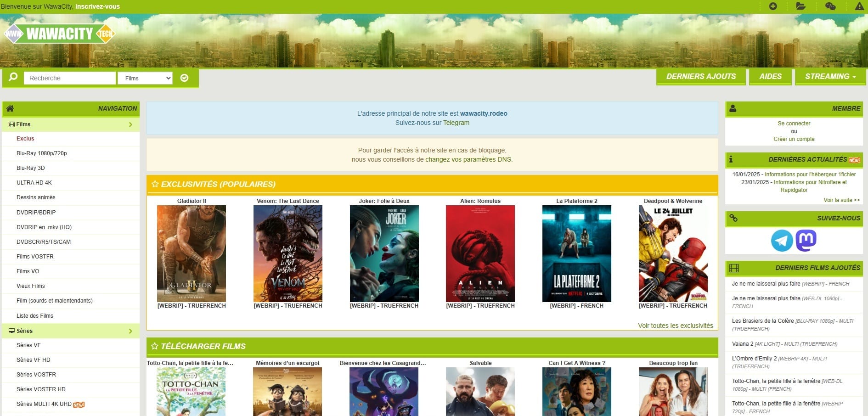The image size is (868, 416).
Task: Select Exclus in navigation
Action: point(25,139)
